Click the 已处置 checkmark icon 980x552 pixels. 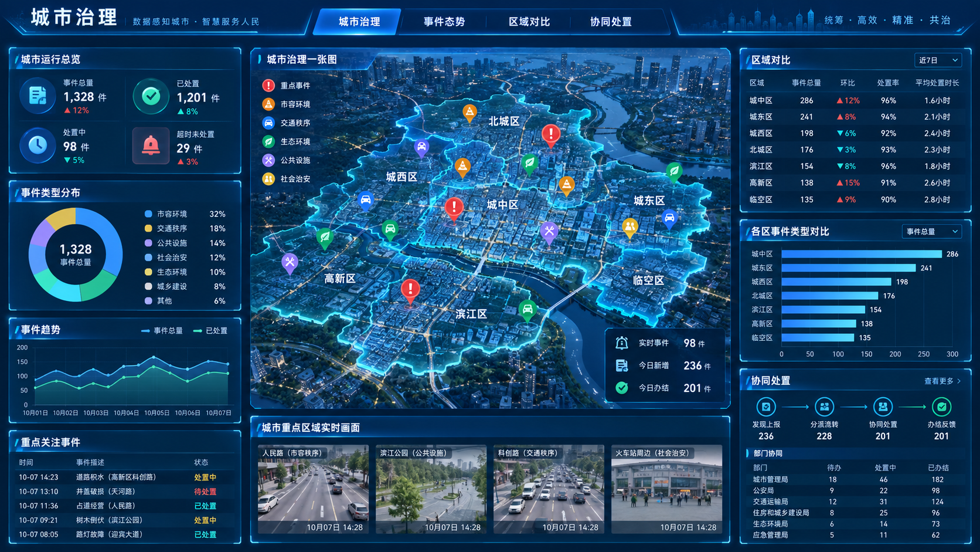point(151,96)
